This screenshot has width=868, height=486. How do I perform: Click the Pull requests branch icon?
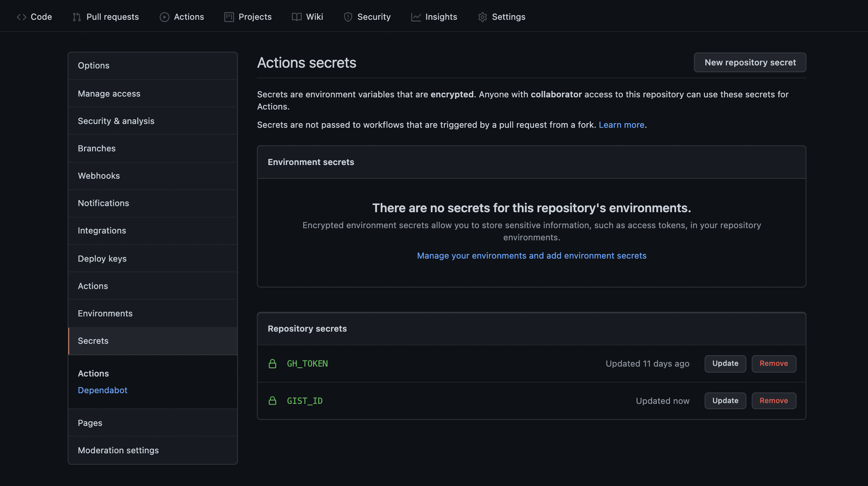(x=77, y=17)
